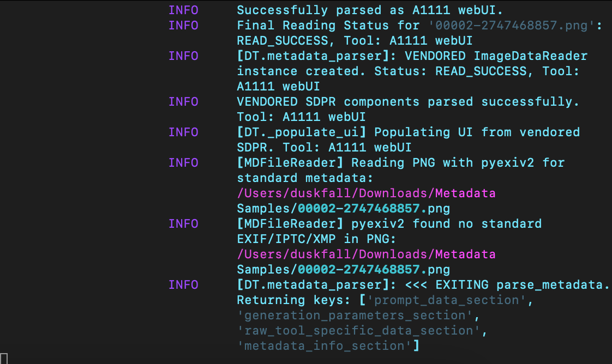The height and width of the screenshot is (364, 612).
Task: Click 'raw_tool_specific_data_section' key text
Action: click(x=358, y=331)
